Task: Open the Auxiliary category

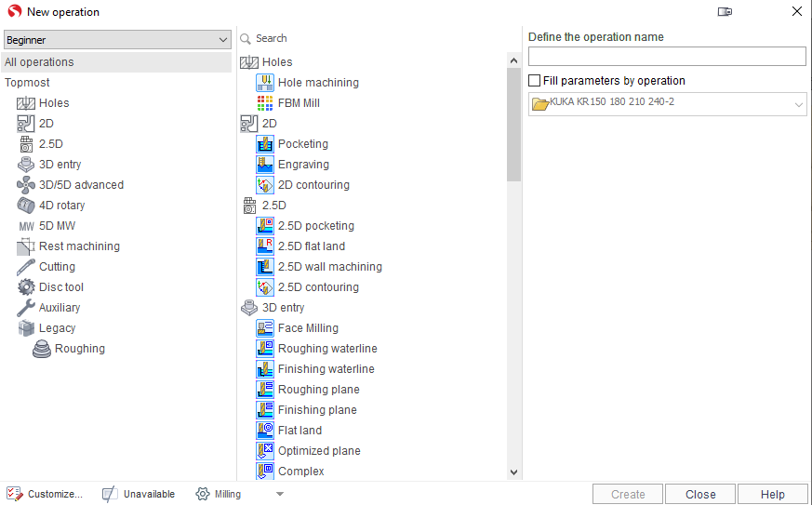Action: (48, 308)
